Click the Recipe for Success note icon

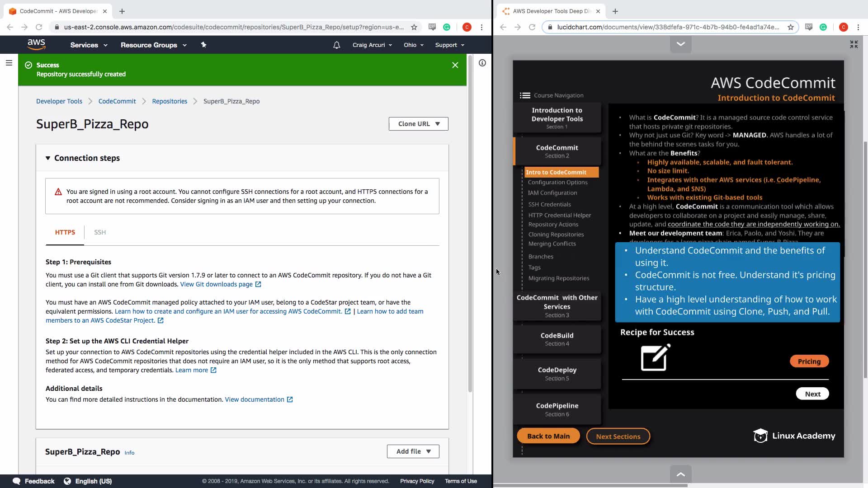[x=655, y=357]
